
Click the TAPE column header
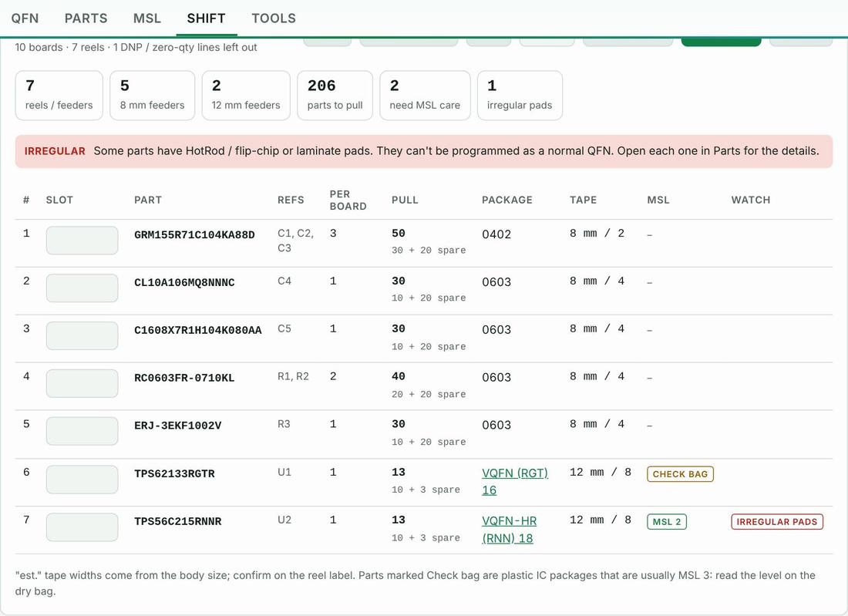pos(583,200)
